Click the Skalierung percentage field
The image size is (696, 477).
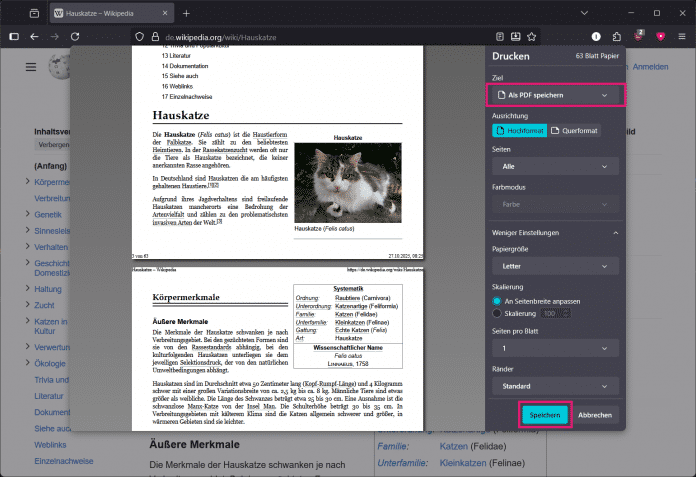point(556,313)
